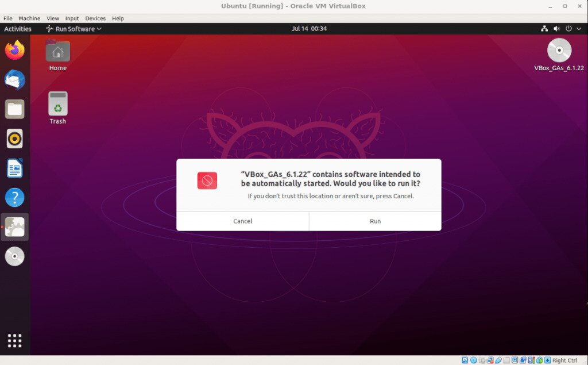The height and width of the screenshot is (365, 588).
Task: Open the Devices menu in VirtualBox
Action: click(x=95, y=18)
